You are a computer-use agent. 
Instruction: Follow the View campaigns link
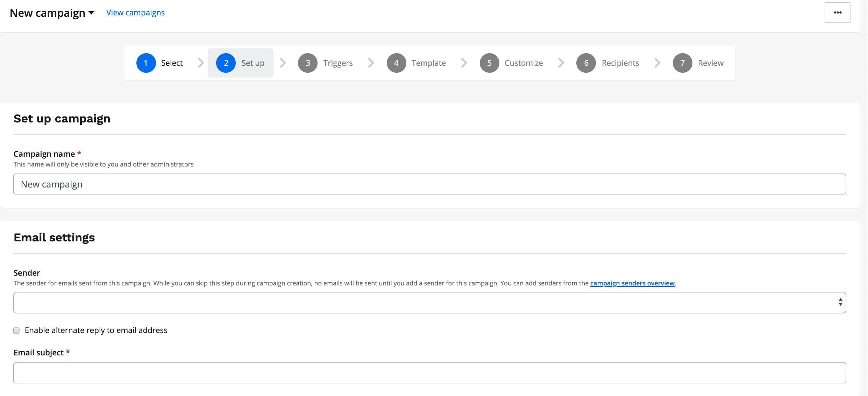pos(135,13)
